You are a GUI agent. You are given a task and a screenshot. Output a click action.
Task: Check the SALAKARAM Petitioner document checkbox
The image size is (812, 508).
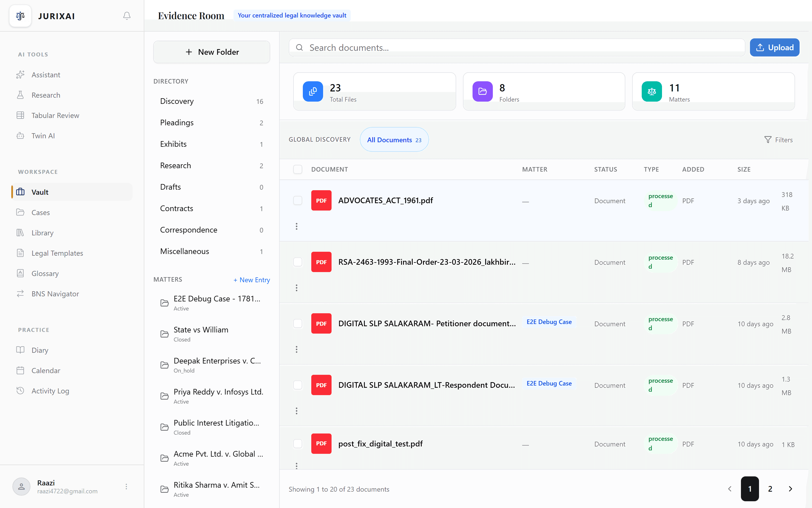[x=298, y=323]
